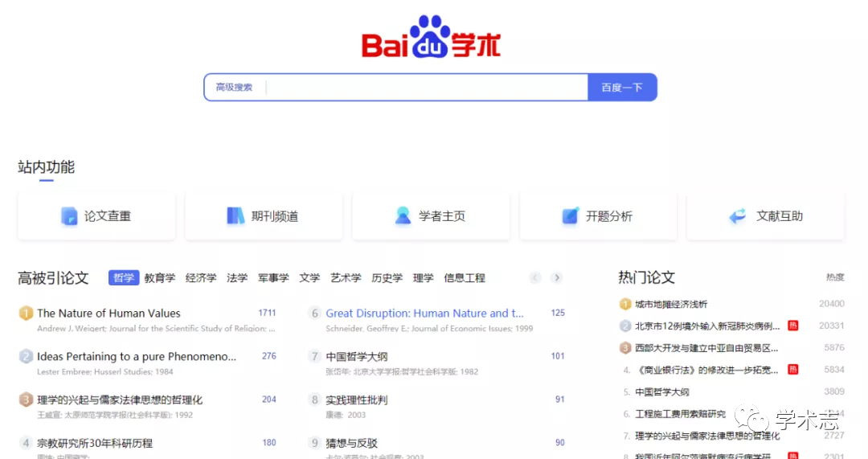Select the 文学 subject tab
The height and width of the screenshot is (459, 868).
pos(309,278)
